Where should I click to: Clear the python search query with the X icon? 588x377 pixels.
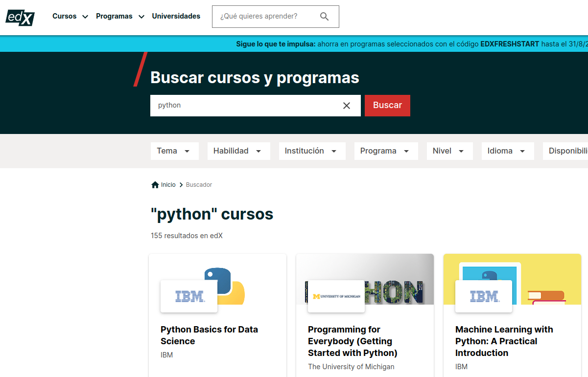(x=347, y=105)
